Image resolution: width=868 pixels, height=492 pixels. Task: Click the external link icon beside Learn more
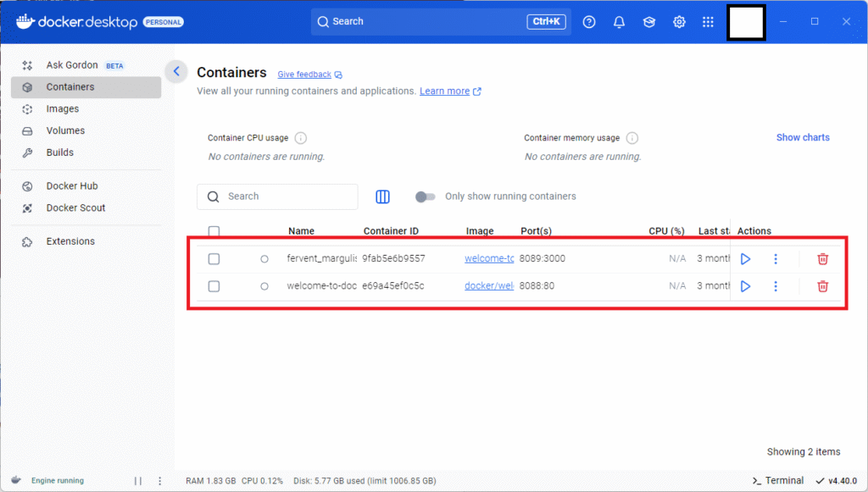[x=477, y=91]
